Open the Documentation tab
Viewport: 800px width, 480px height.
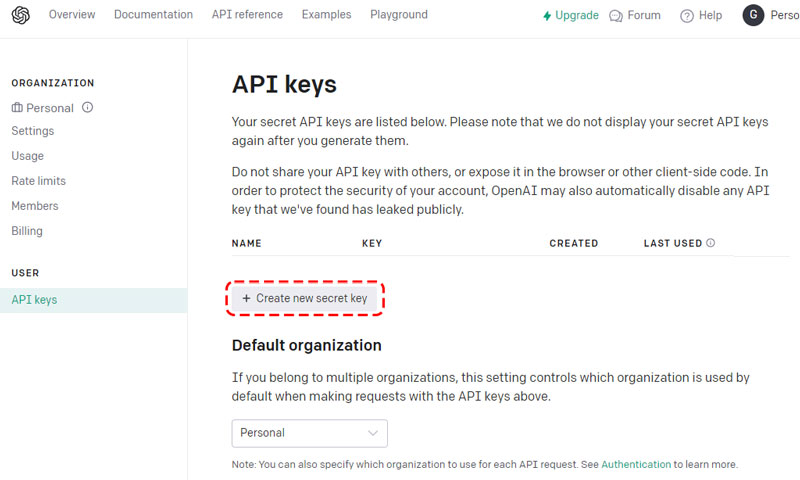click(x=154, y=14)
